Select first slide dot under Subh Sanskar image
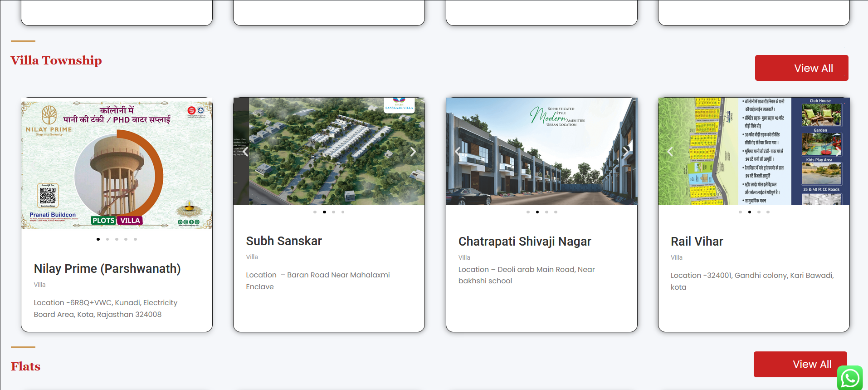 315,212
